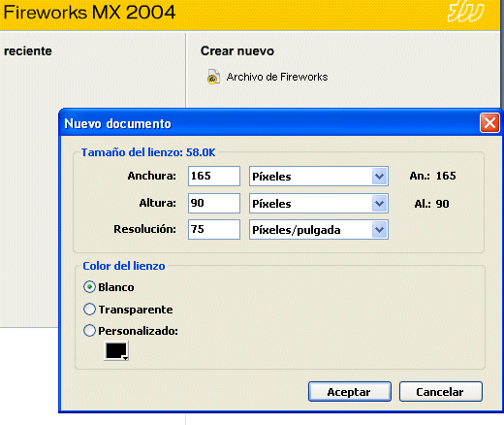Click the Al.: 90 height readout
The width and height of the screenshot is (504, 425).
point(431,204)
